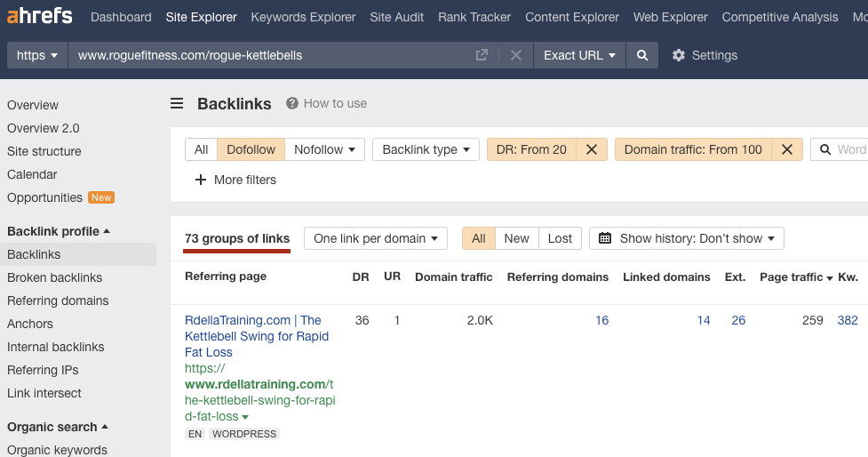Open RdellaTraining.com referring page title link
Screen dimensions: 868x457
point(257,336)
